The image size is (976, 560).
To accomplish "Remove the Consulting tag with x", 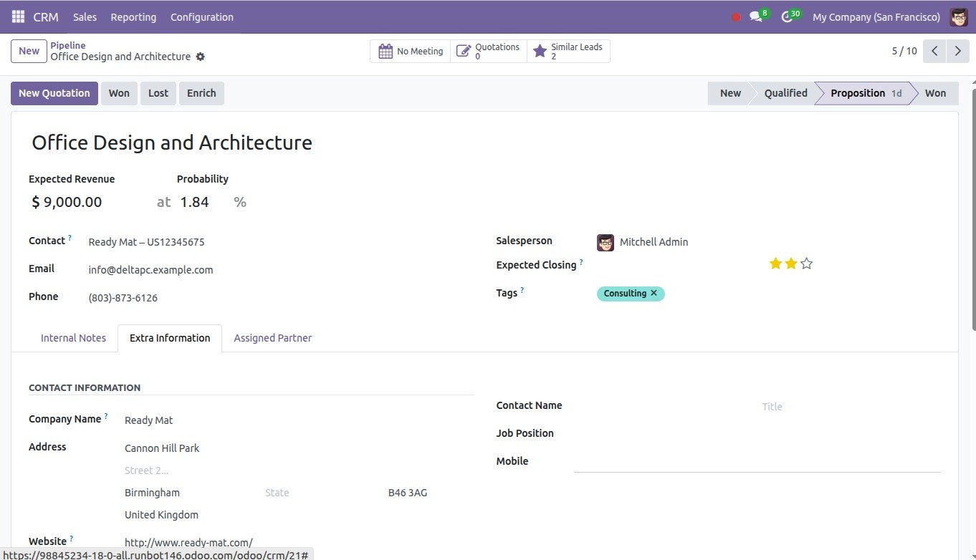I will [x=654, y=293].
